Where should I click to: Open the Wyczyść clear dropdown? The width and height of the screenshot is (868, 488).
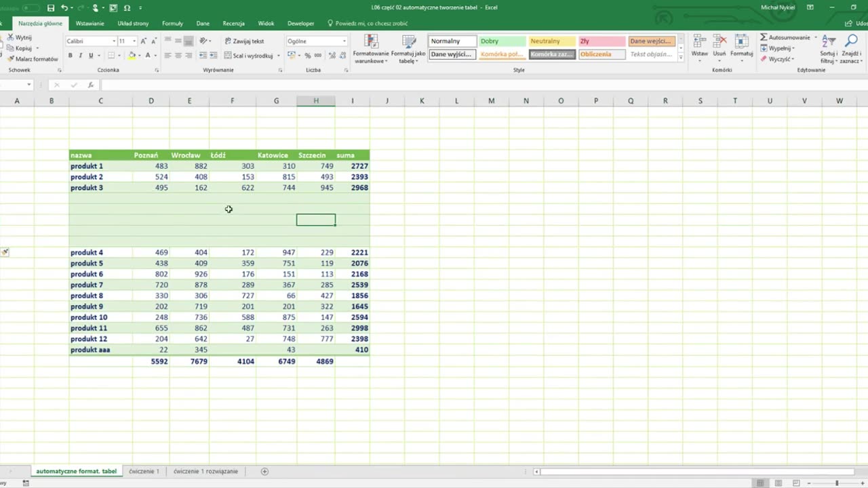pyautogui.click(x=778, y=59)
